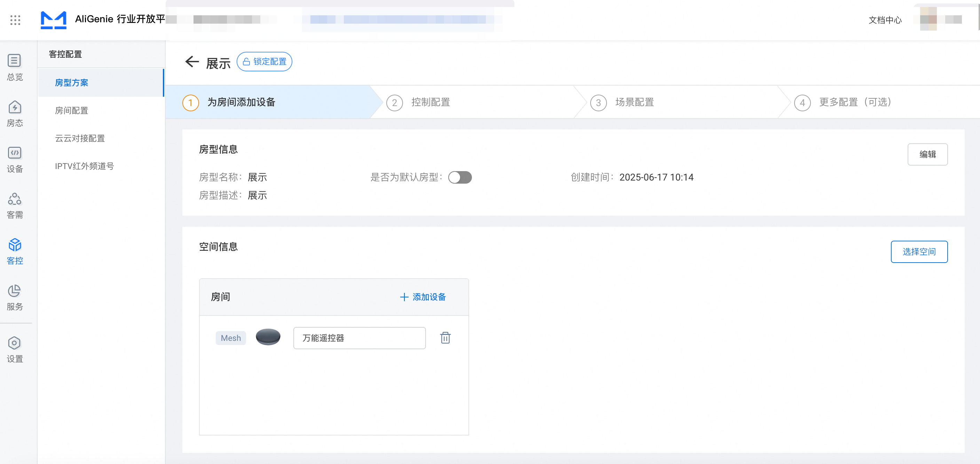The height and width of the screenshot is (464, 980).
Task: Delete the 万能遥控器 device with trash icon
Action: (x=445, y=338)
